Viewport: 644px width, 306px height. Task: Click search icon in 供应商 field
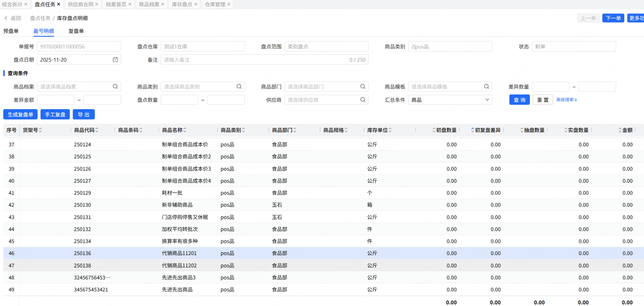363,100
